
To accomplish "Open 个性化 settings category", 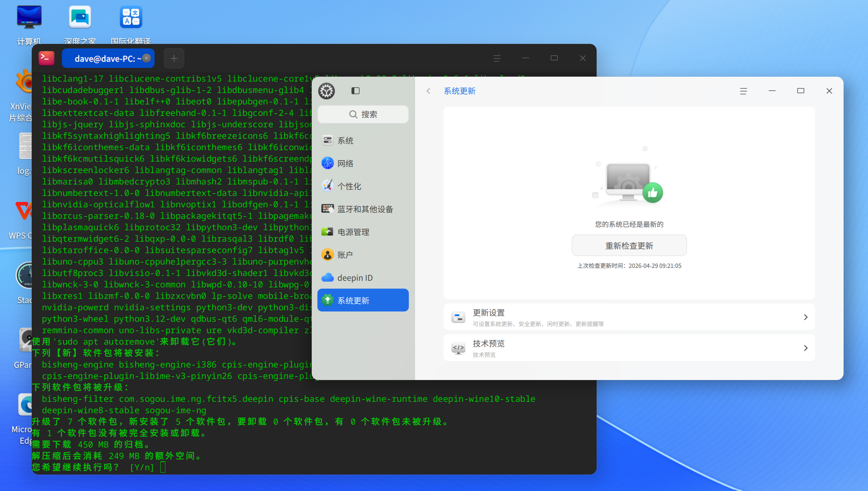I will 363,186.
